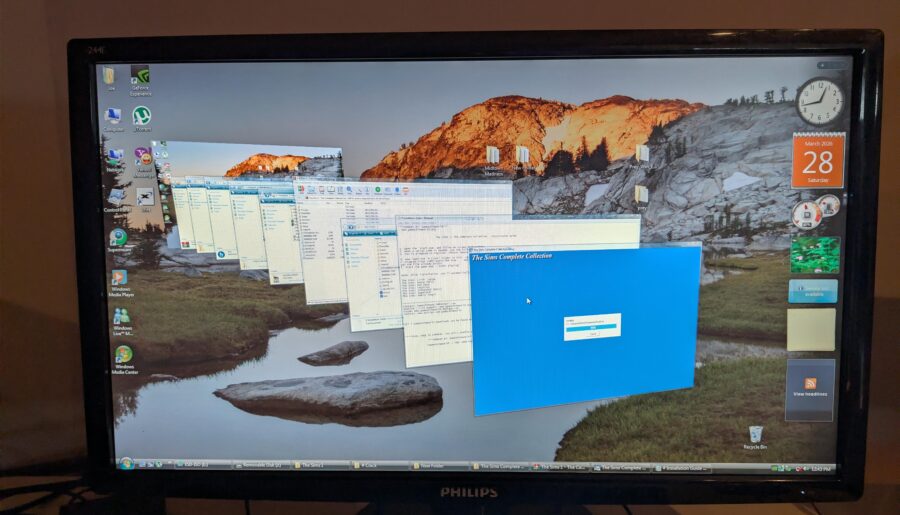Open the Computer desktop icon

pos(112,118)
